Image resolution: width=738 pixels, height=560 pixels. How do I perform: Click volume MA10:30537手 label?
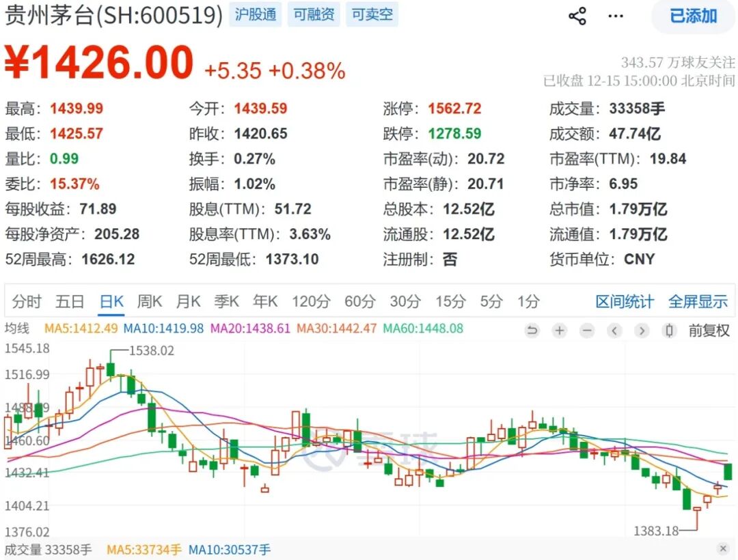click(x=230, y=549)
